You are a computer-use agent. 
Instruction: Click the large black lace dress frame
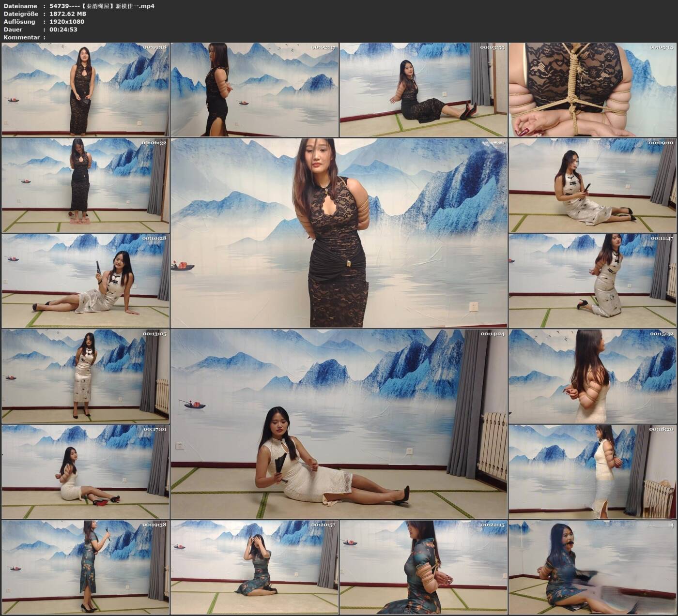tap(339, 233)
